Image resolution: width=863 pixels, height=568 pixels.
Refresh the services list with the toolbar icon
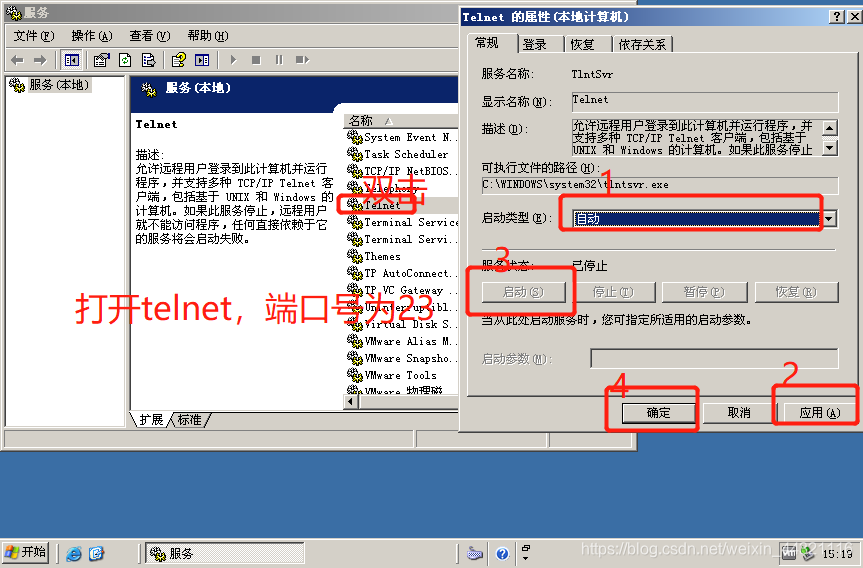(125, 60)
